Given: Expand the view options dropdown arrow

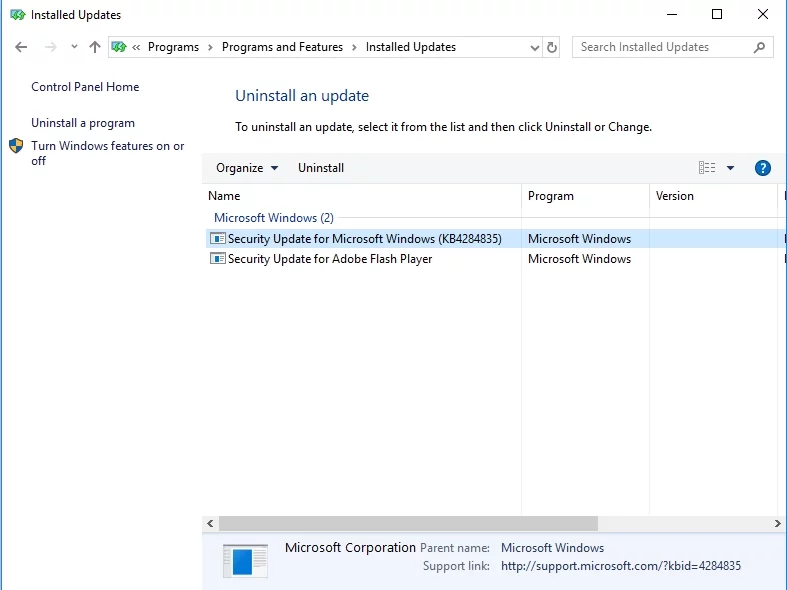Looking at the screenshot, I should pos(730,168).
